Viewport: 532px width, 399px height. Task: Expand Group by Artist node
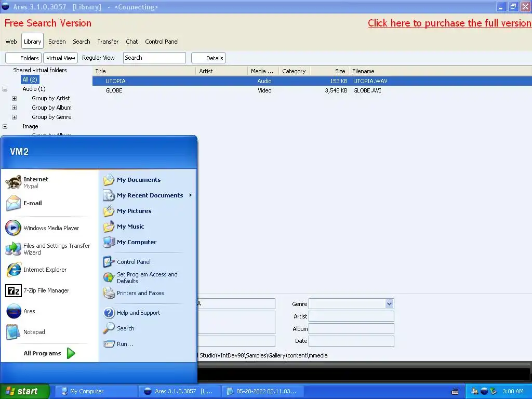[x=14, y=98]
